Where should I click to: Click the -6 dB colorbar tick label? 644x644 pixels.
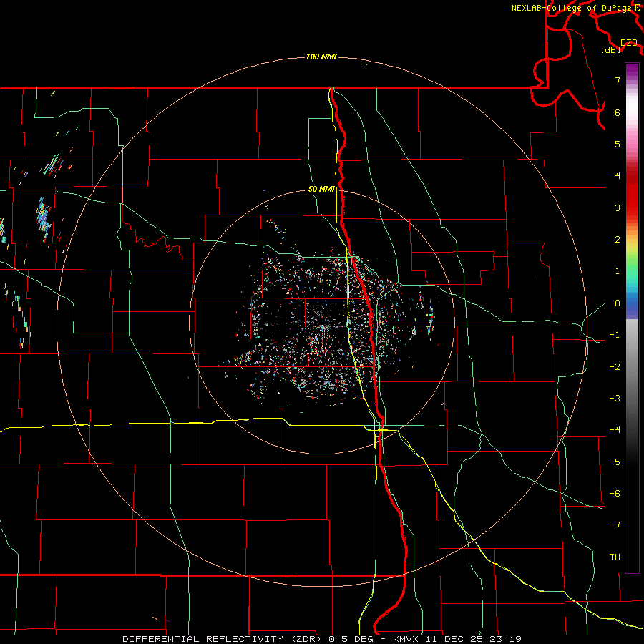tap(615, 494)
